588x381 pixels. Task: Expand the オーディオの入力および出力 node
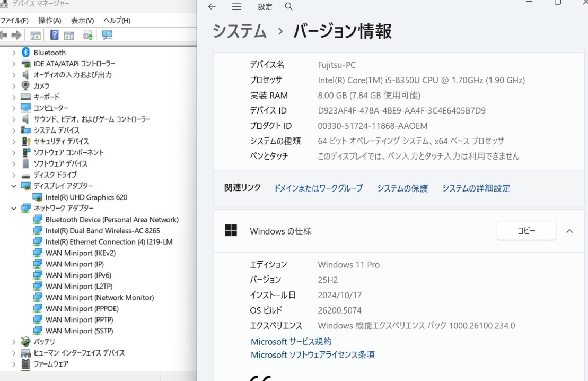pyautogui.click(x=14, y=75)
